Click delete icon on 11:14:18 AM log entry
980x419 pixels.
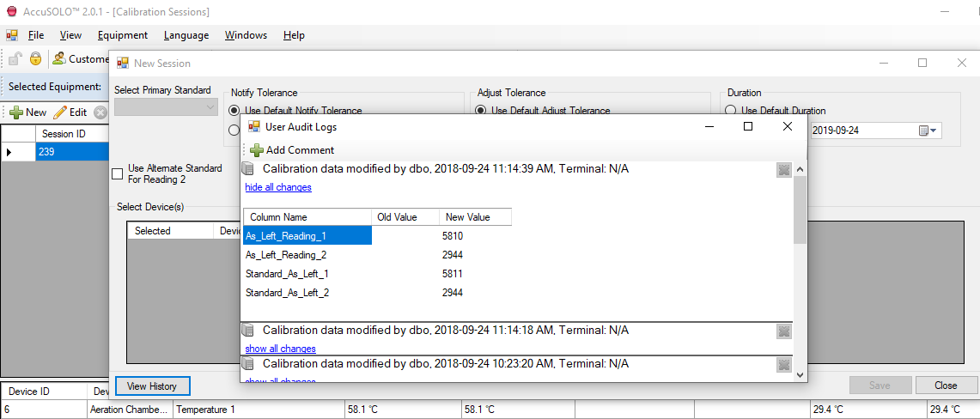click(783, 331)
